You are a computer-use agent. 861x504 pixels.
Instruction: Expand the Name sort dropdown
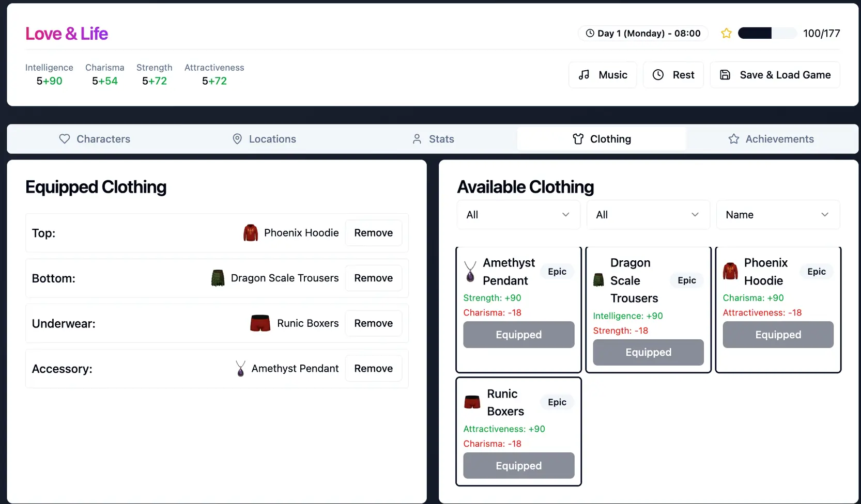pyautogui.click(x=777, y=215)
